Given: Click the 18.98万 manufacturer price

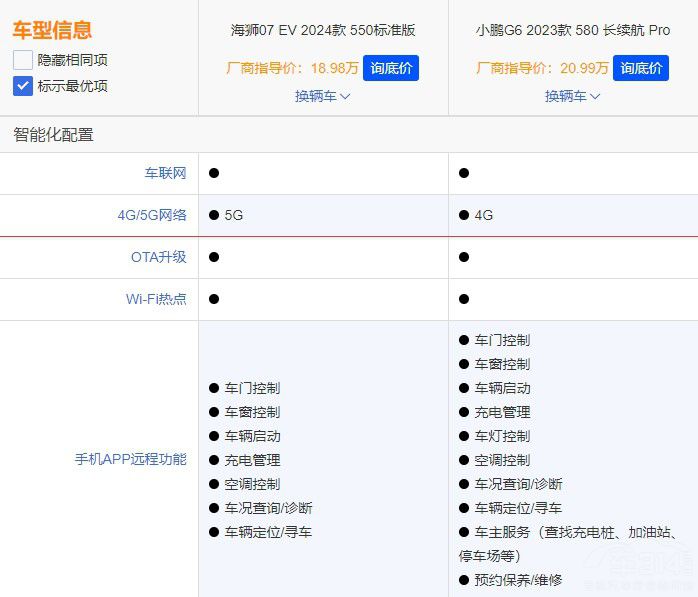Looking at the screenshot, I should (x=334, y=68).
